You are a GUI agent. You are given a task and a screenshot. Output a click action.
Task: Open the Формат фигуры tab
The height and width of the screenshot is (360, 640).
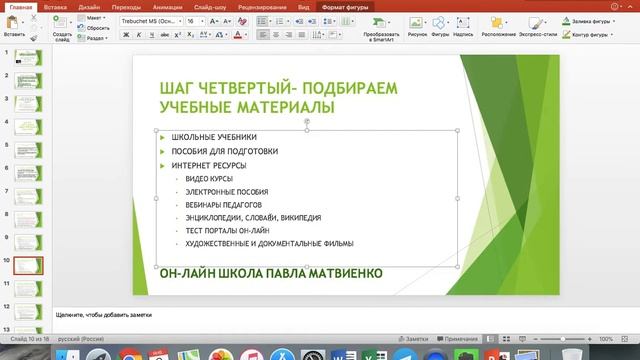click(345, 7)
